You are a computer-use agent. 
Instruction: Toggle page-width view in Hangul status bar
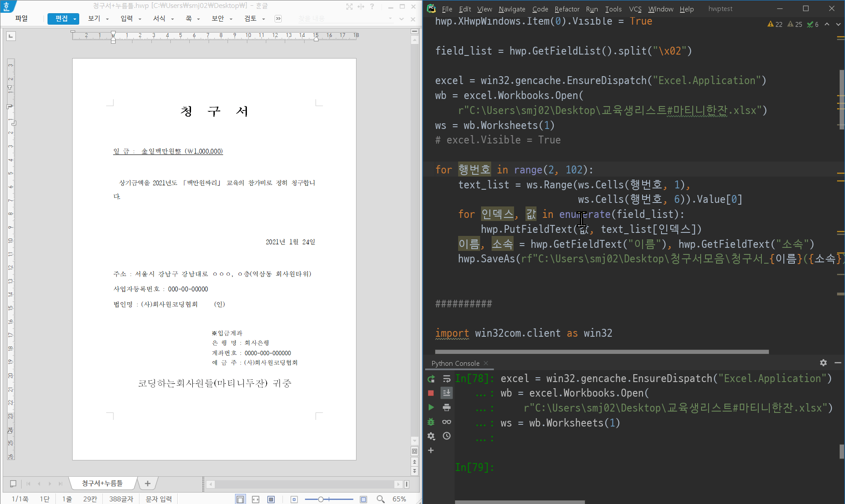(x=256, y=499)
